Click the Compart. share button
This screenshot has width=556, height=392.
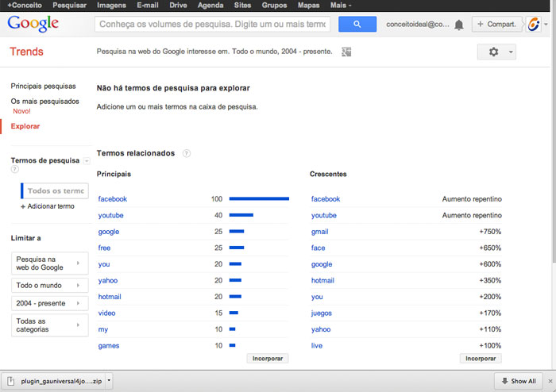pos(496,24)
